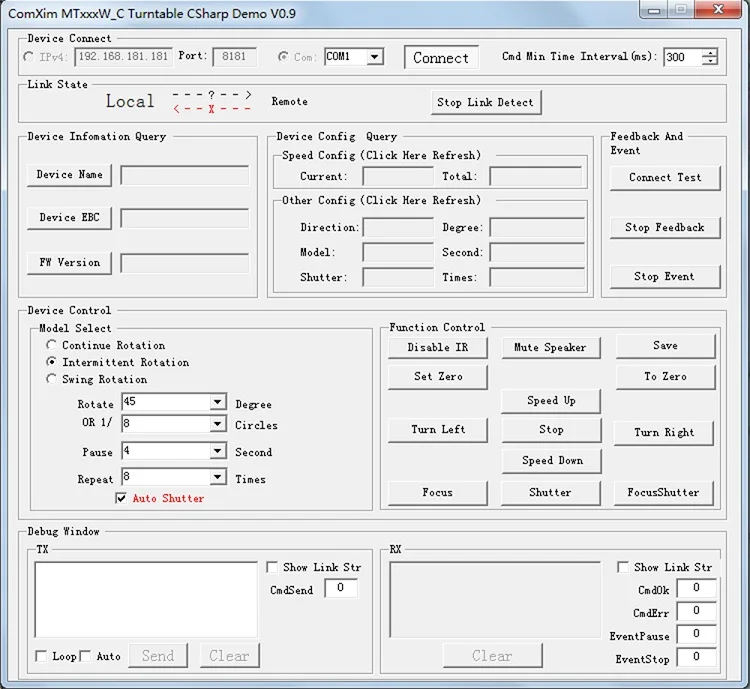Screen dimensions: 750x689
Task: Mute Speaker in Function Control
Action: coord(550,348)
